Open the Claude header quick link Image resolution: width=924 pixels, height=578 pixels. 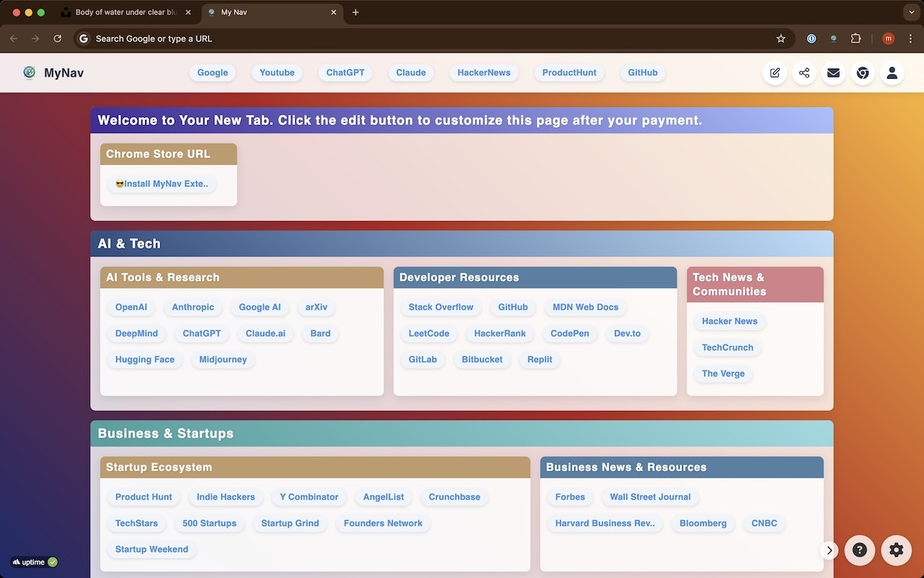411,73
